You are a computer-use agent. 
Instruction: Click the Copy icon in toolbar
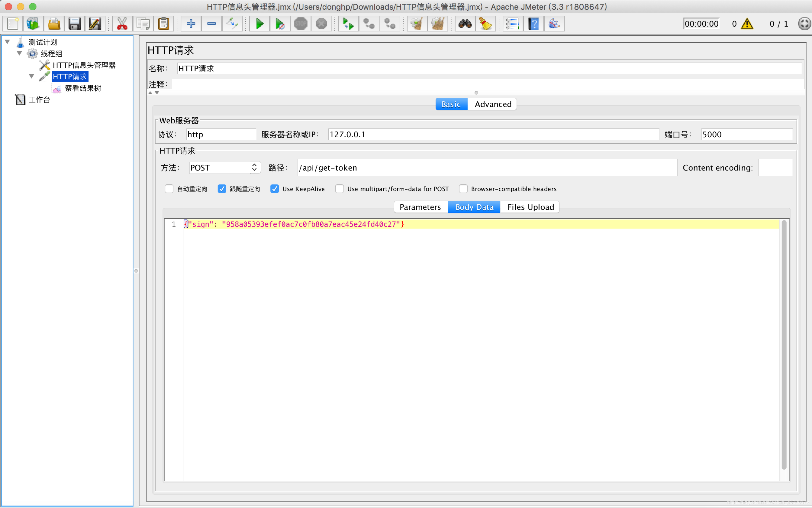[143, 24]
